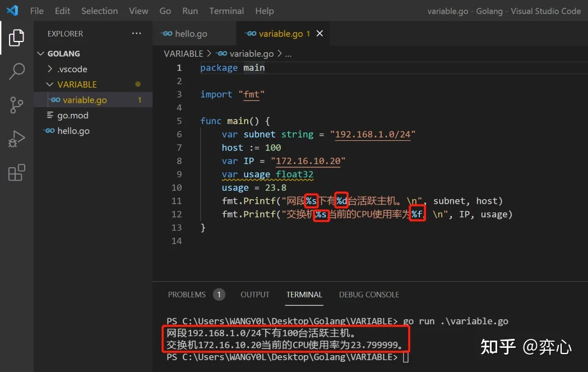Select variable.go in the explorer tree
The image size is (588, 372).
click(x=93, y=100)
